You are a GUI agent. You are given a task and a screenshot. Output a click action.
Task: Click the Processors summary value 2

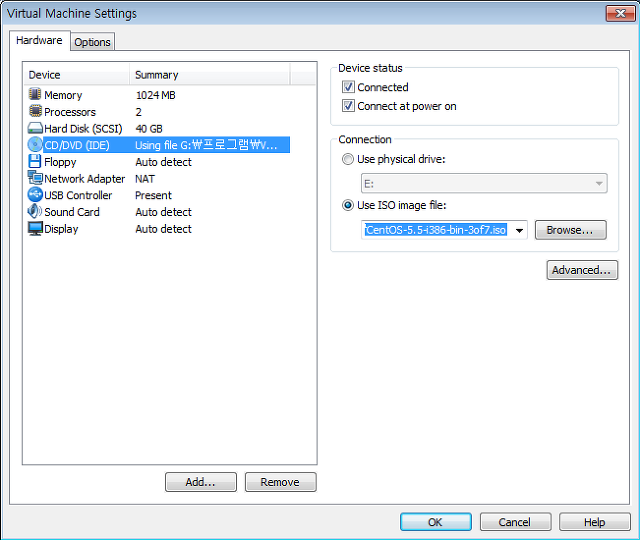tap(139, 112)
